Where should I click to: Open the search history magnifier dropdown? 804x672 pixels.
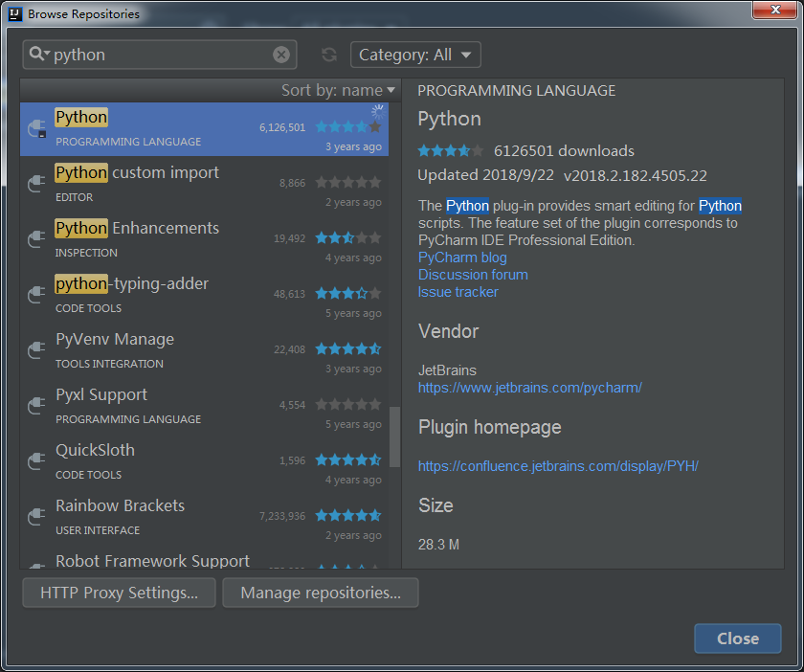click(x=39, y=54)
